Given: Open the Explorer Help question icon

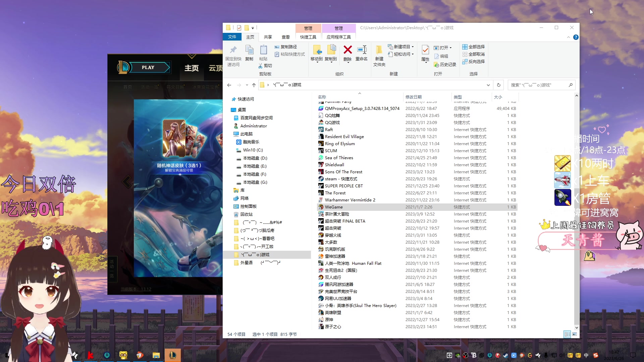Looking at the screenshot, I should [576, 37].
